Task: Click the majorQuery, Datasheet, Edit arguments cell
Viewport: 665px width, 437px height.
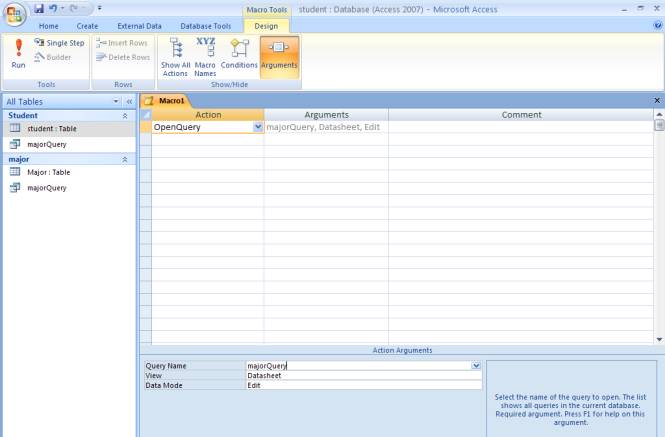Action: tap(326, 127)
